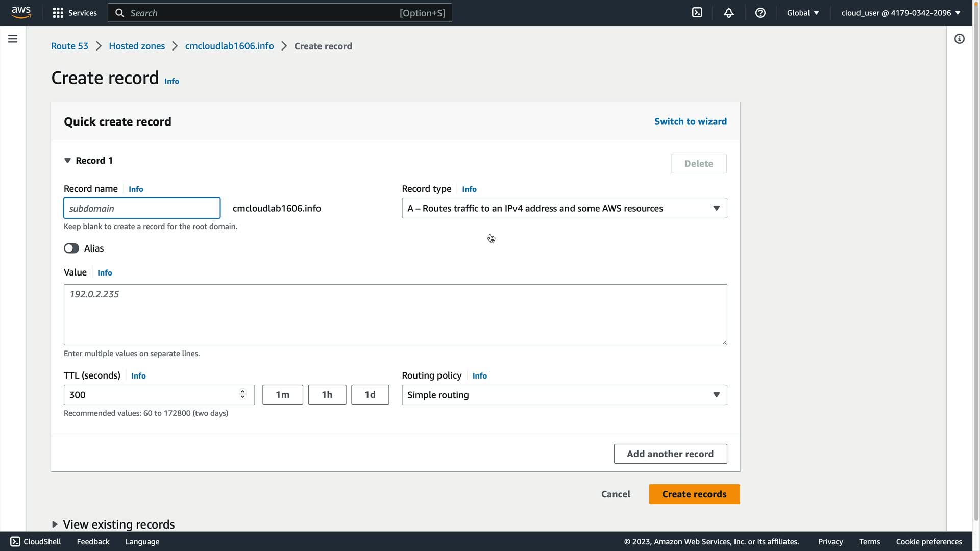980x551 pixels.
Task: Open the hamburger side navigation menu
Action: [x=13, y=39]
